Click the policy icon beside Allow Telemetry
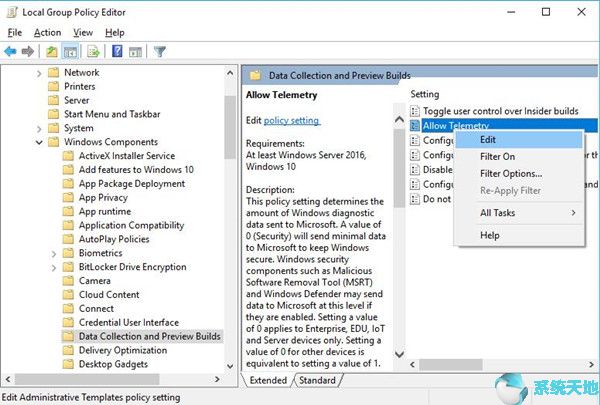This screenshot has width=600, height=405. click(414, 126)
